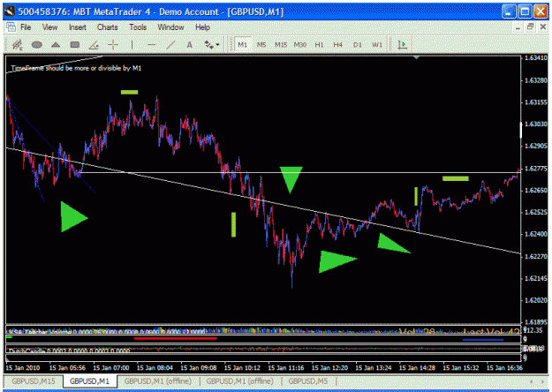
Task: Switch to H4 timeframe
Action: pos(337,45)
